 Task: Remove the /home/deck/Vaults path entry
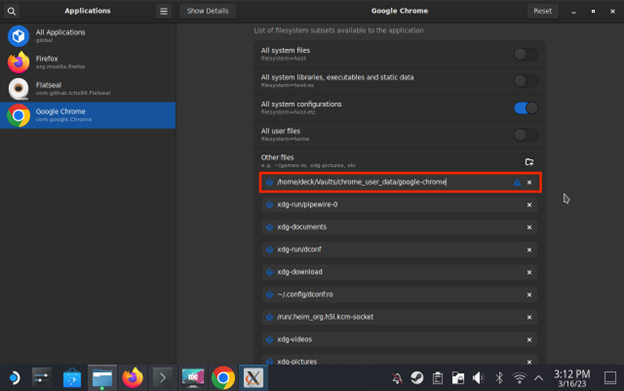(x=529, y=183)
